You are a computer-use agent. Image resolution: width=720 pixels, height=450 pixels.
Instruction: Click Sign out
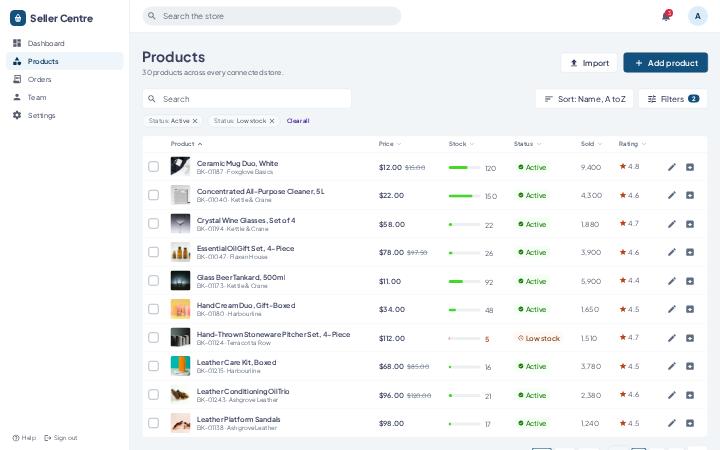click(x=61, y=438)
